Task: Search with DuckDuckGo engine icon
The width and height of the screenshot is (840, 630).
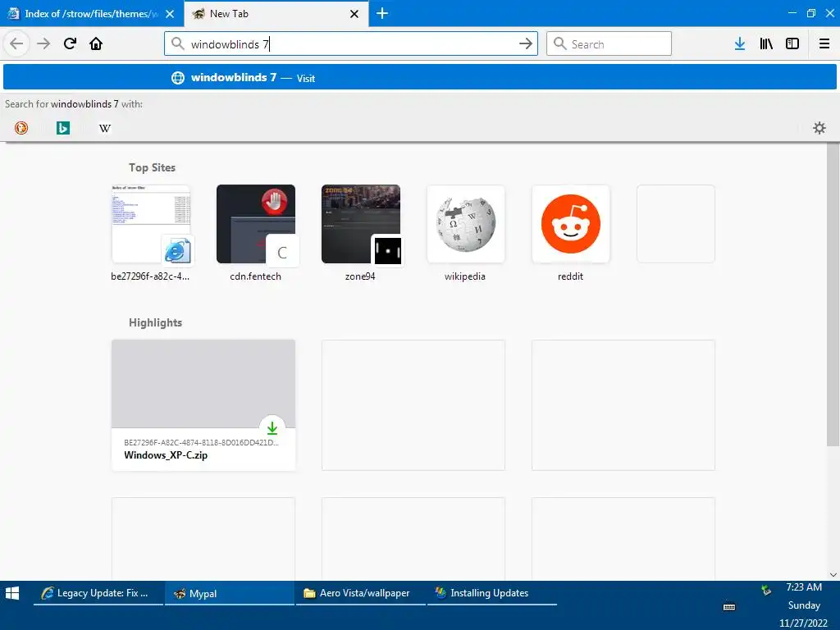Action: (21, 128)
